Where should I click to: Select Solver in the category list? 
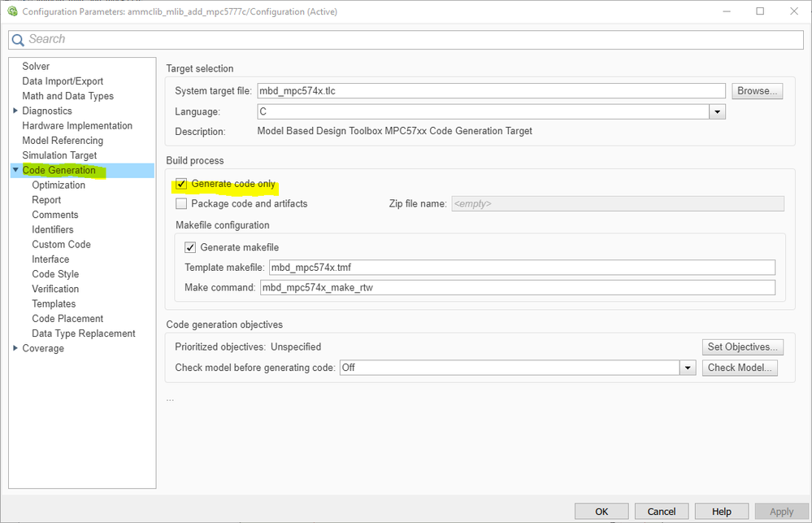(x=36, y=67)
